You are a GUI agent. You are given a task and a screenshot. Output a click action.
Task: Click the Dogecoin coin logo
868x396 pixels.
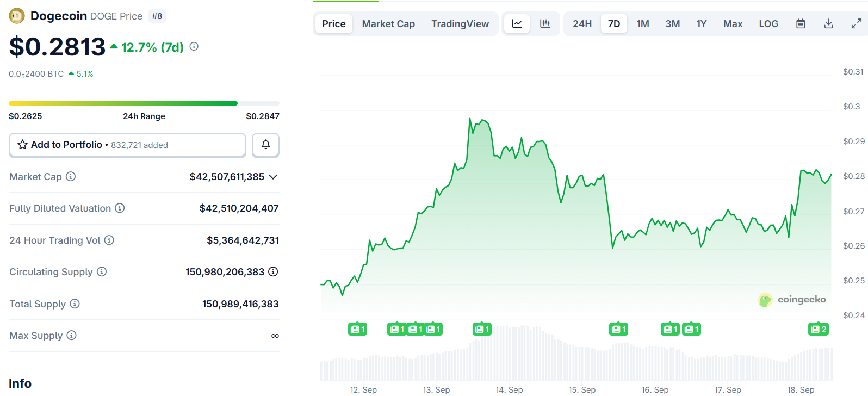click(17, 16)
